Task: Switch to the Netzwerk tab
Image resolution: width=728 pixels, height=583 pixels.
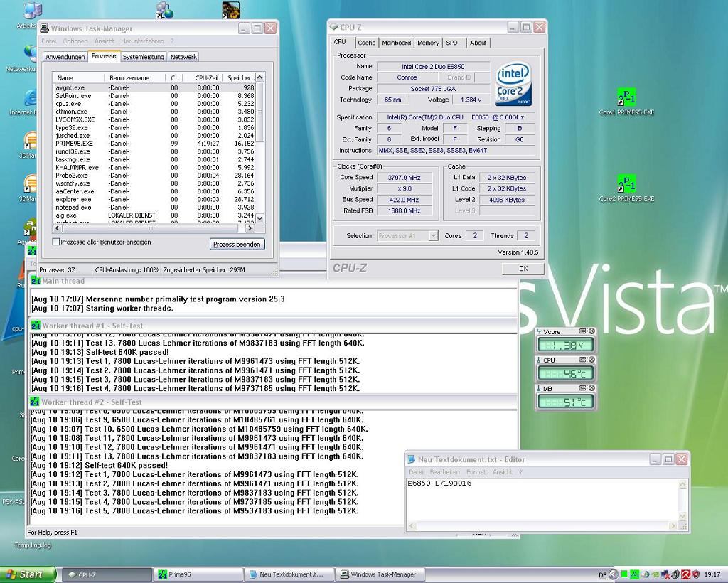Action: (183, 57)
